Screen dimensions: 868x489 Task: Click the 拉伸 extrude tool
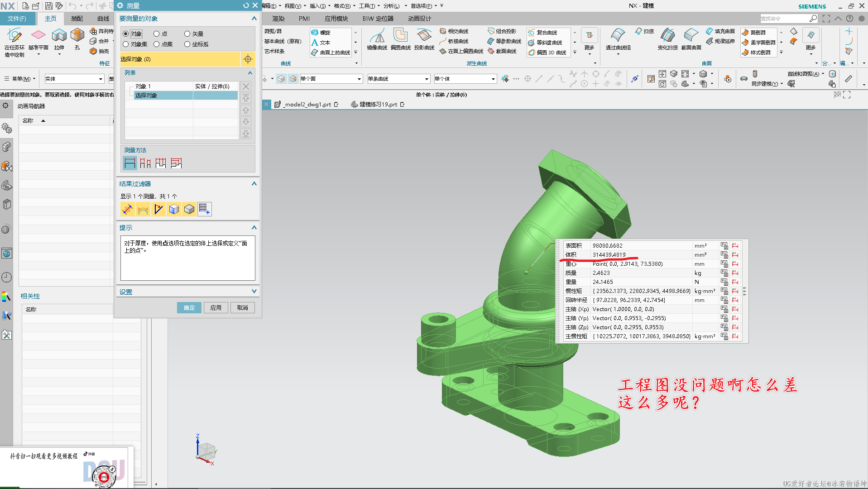click(59, 39)
